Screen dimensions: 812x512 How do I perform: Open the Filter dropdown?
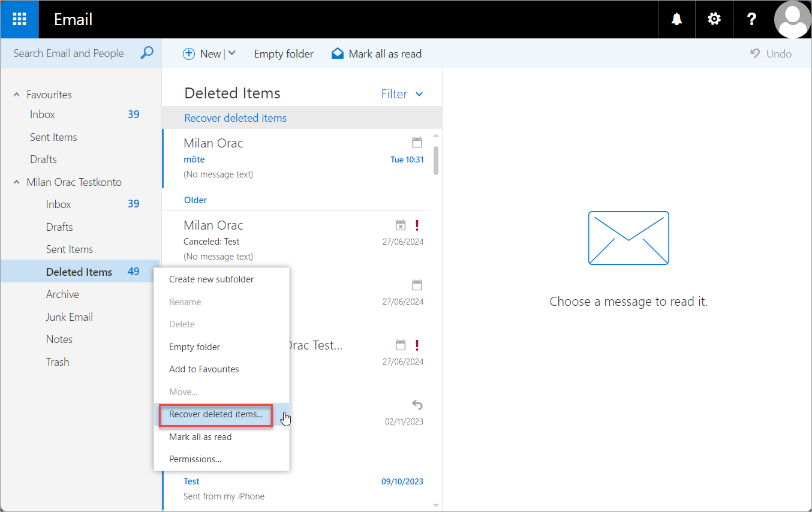[402, 94]
